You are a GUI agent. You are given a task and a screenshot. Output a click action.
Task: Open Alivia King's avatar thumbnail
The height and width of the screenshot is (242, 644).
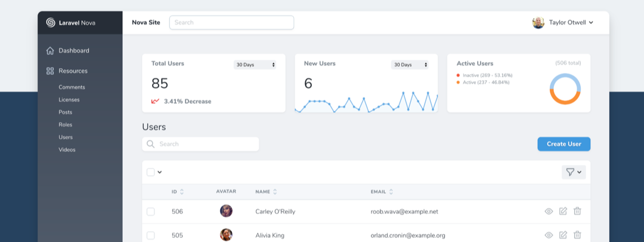[226, 235]
